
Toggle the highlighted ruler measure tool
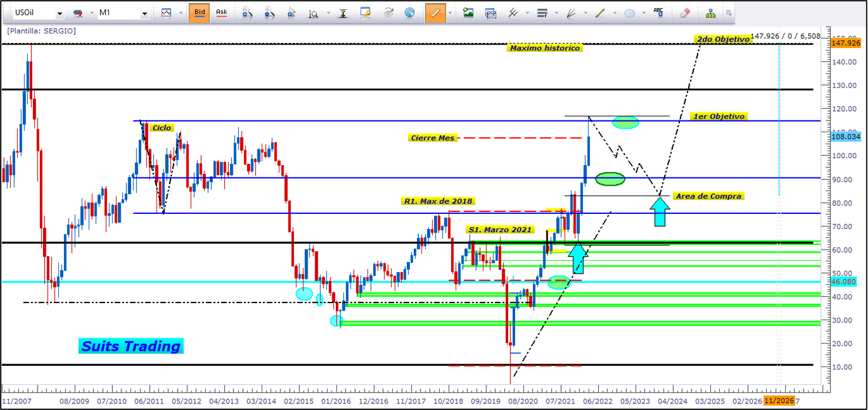[435, 12]
